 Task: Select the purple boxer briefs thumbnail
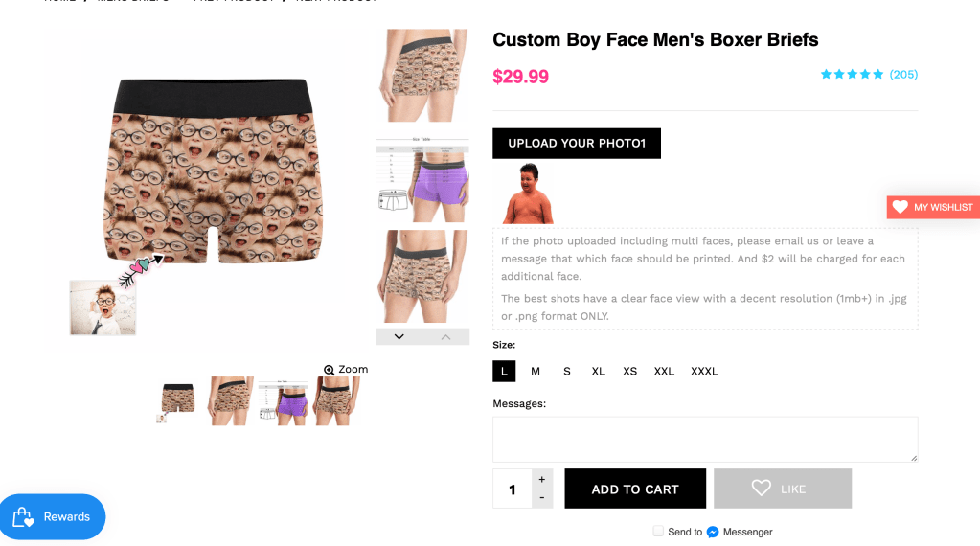pyautogui.click(x=422, y=180)
